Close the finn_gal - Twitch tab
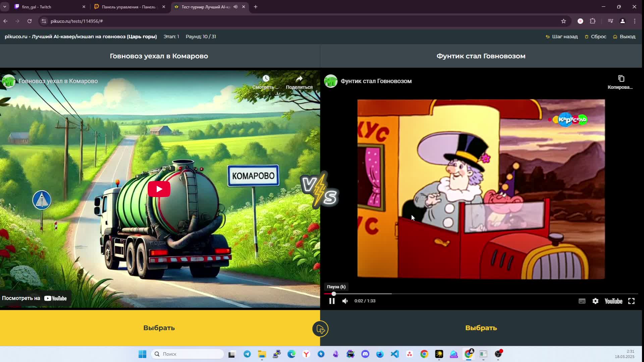The height and width of the screenshot is (362, 644). tap(84, 7)
